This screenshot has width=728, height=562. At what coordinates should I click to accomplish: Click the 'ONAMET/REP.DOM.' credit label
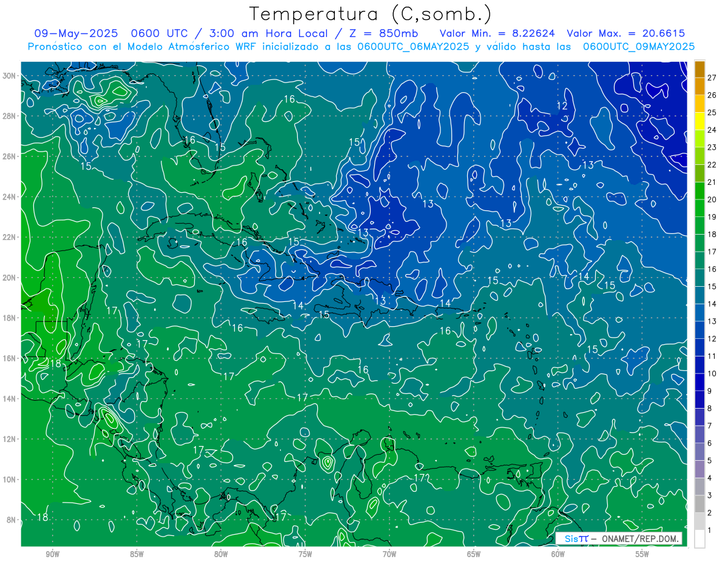(x=639, y=538)
